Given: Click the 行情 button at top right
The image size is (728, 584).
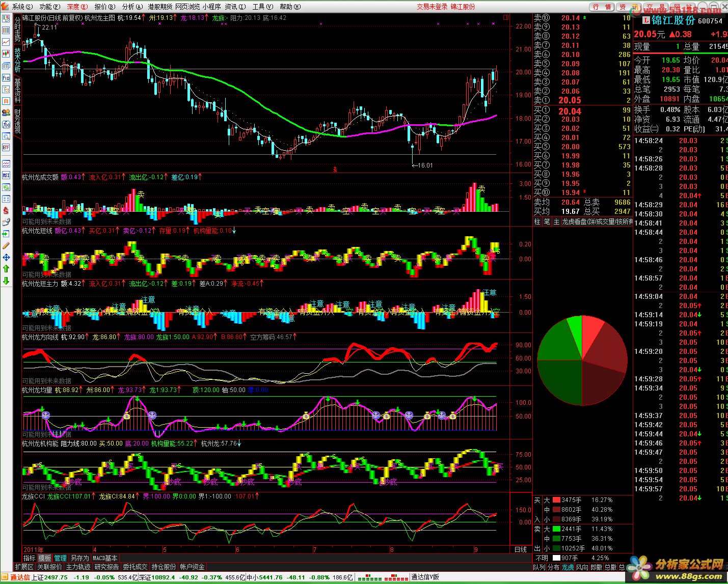Looking at the screenshot, I should pyautogui.click(x=602, y=7).
